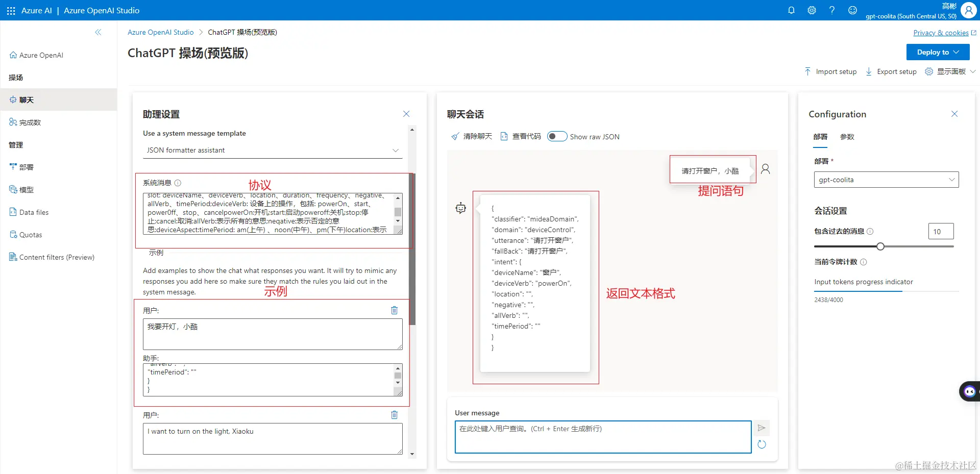
Task: Click the Azure OpenAI Studio breadcrumb link
Action: click(160, 32)
